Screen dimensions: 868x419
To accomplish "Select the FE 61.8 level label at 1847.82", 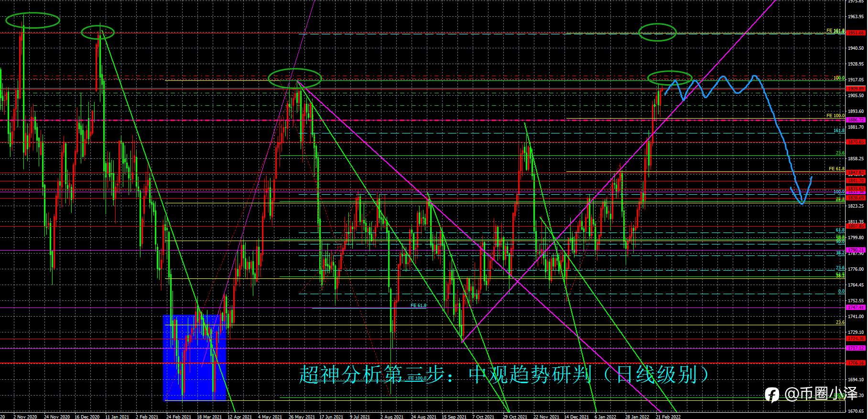I will (x=836, y=169).
